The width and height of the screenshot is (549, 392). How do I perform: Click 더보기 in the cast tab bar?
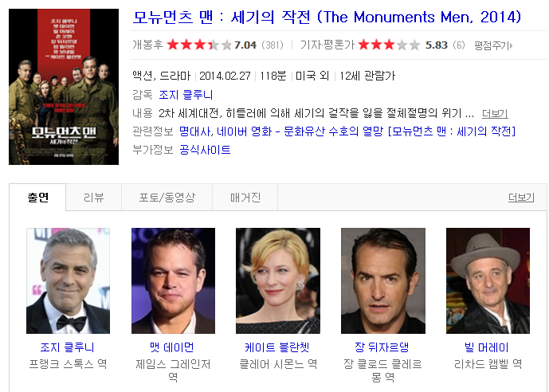tap(521, 198)
